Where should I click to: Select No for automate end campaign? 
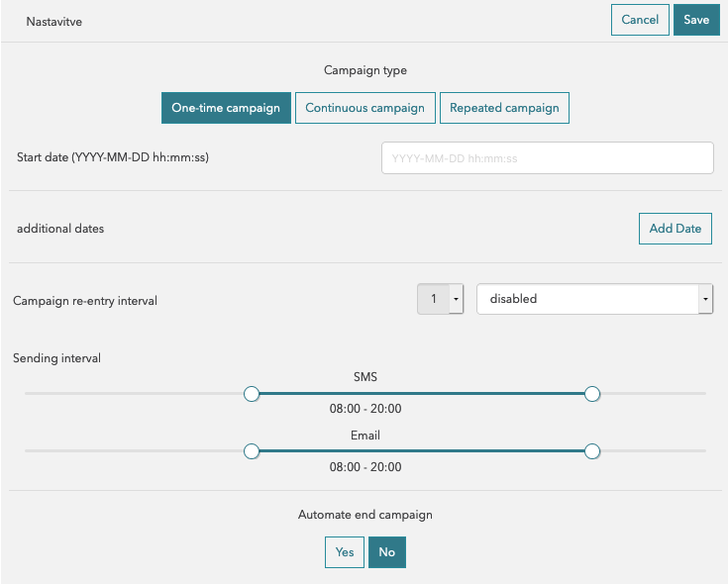pyautogui.click(x=386, y=552)
